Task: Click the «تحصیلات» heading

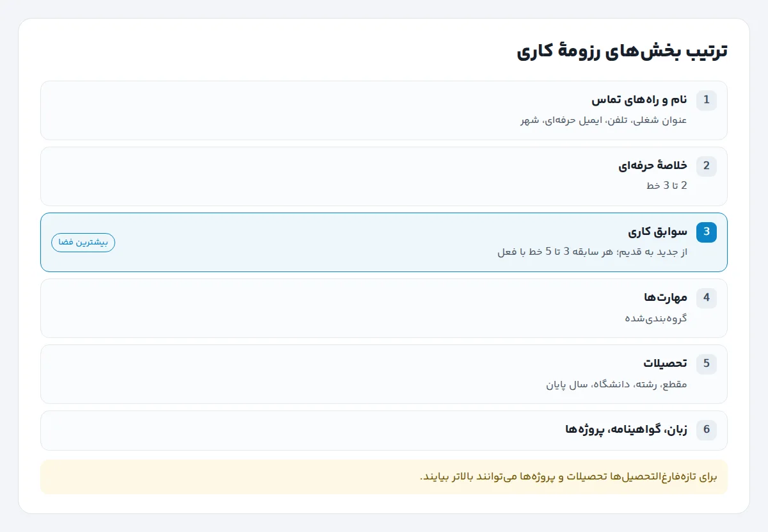Action: tap(666, 364)
